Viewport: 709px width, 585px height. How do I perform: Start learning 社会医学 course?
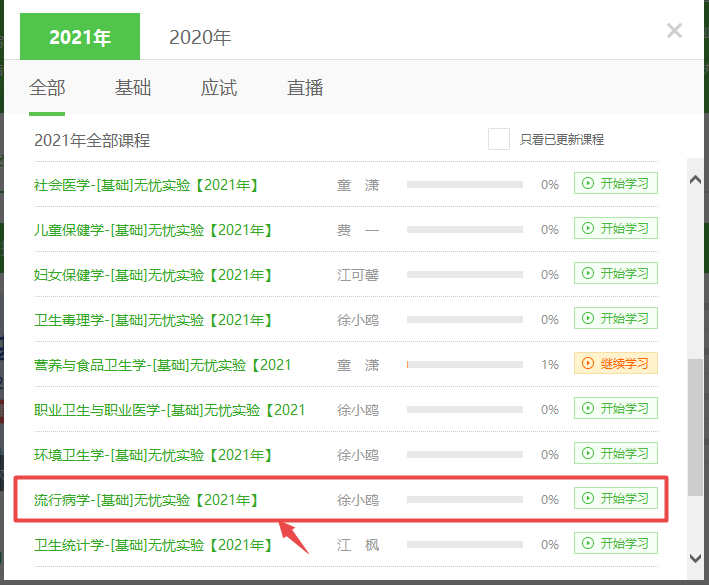(x=615, y=184)
